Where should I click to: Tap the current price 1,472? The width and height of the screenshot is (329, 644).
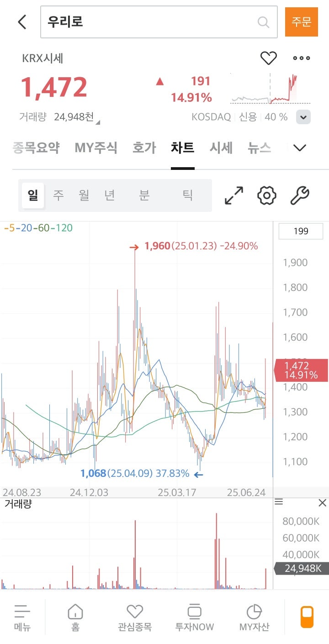click(x=54, y=87)
